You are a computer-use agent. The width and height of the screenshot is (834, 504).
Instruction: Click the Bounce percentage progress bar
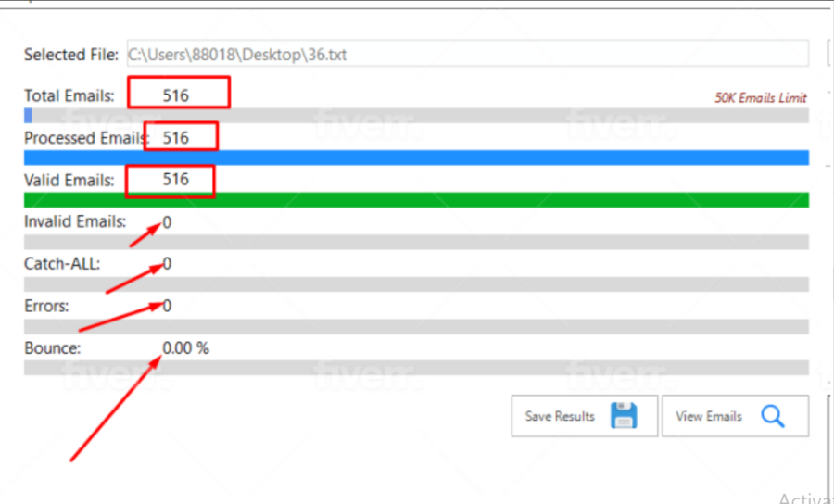click(x=416, y=368)
